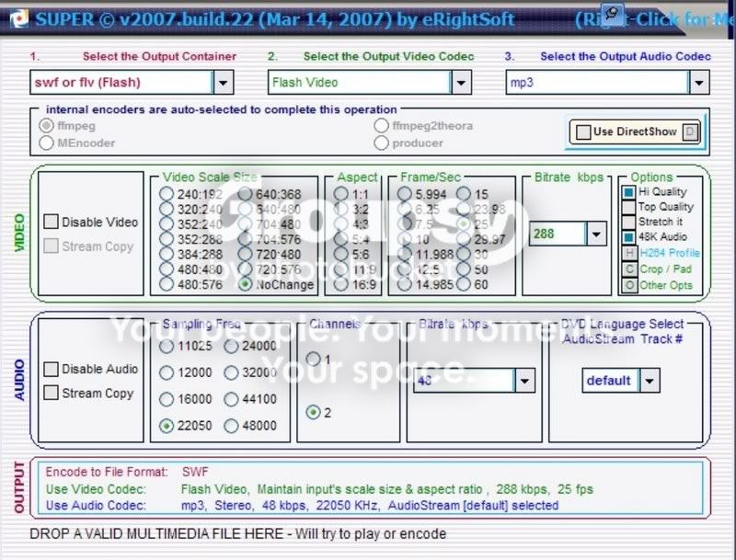Click the Encode to File Format SWF text

point(127,472)
